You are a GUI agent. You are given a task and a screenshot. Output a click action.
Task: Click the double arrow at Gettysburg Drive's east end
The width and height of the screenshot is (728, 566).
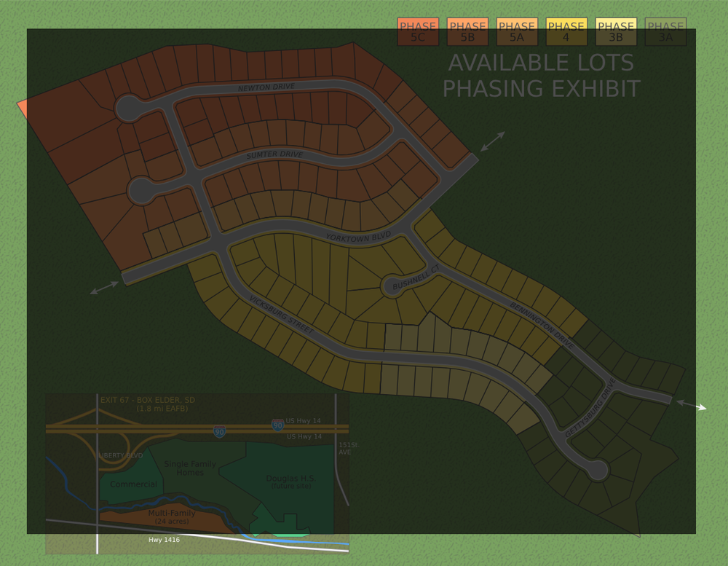pos(692,405)
